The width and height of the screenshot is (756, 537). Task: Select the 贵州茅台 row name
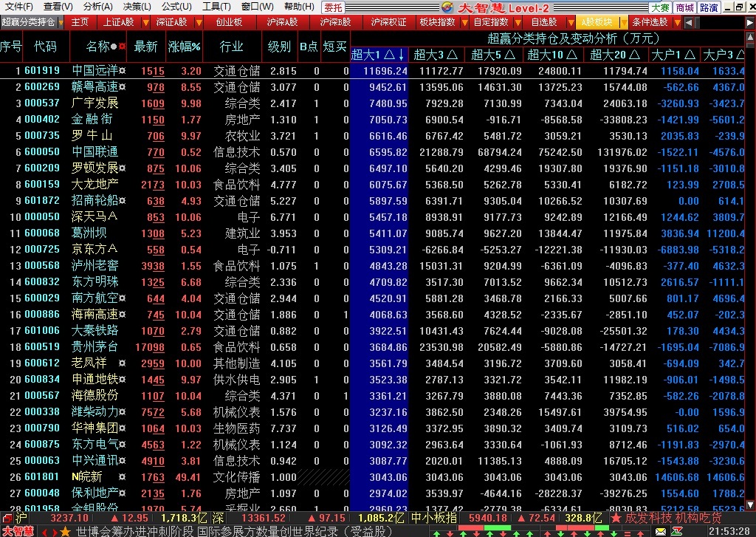coord(94,347)
